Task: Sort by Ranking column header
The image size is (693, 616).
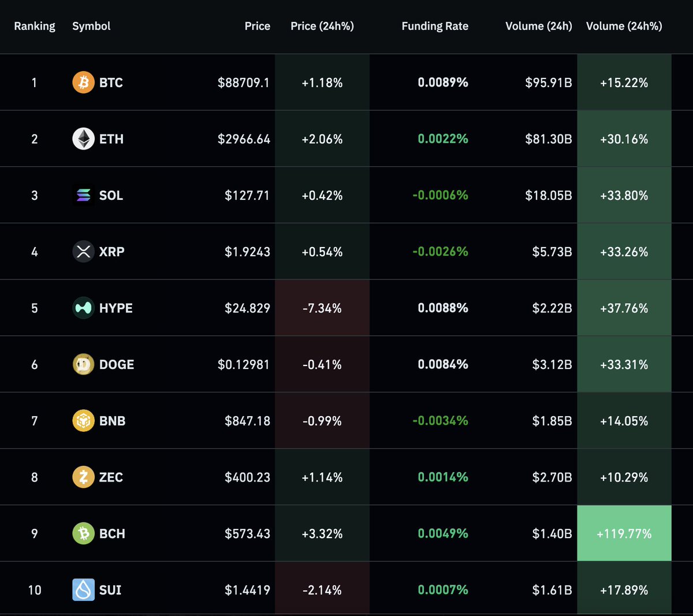Action: pyautogui.click(x=35, y=26)
